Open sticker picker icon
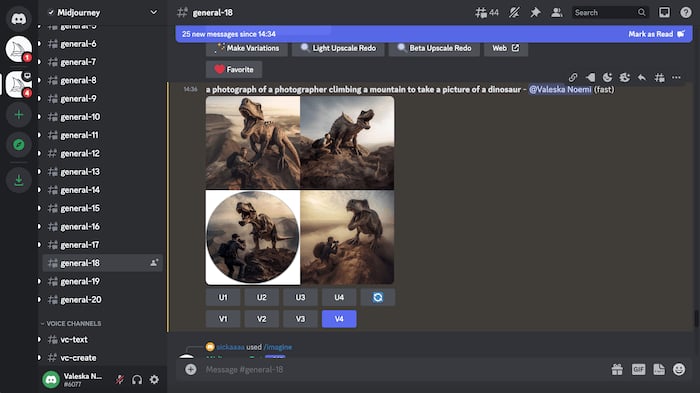The width and height of the screenshot is (700, 393). pyautogui.click(x=659, y=369)
